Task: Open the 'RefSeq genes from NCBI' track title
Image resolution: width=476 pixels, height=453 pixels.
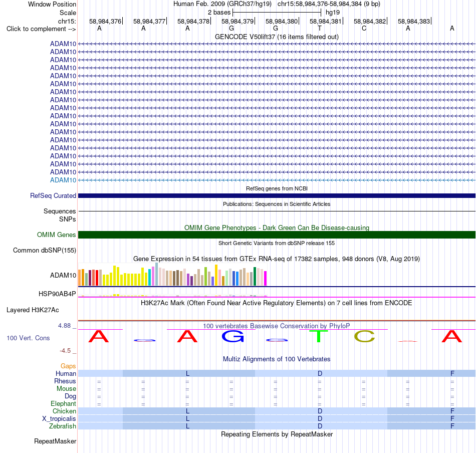Action: [x=277, y=188]
